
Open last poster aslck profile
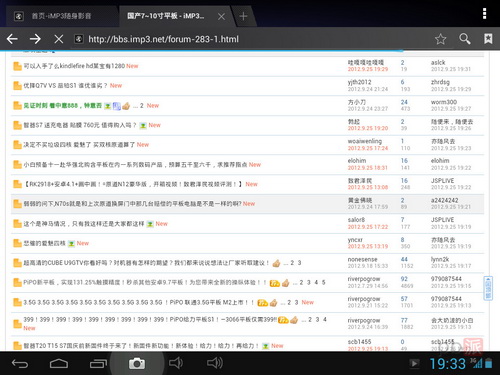pyautogui.click(x=438, y=62)
